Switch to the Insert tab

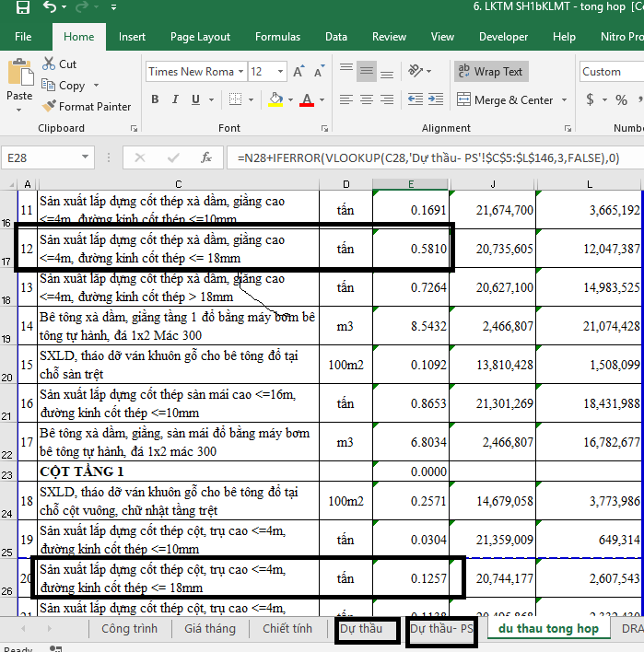coord(132,37)
